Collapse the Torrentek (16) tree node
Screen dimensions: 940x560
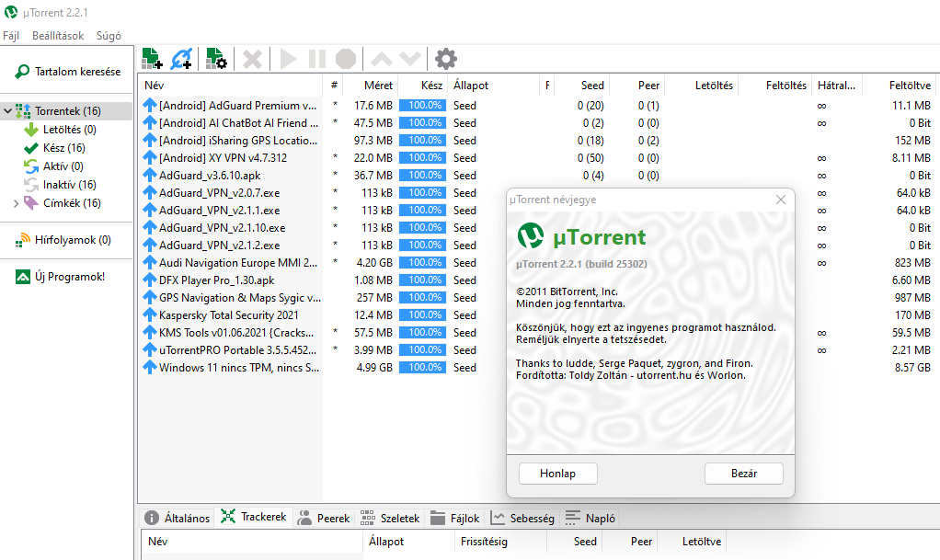click(7, 111)
